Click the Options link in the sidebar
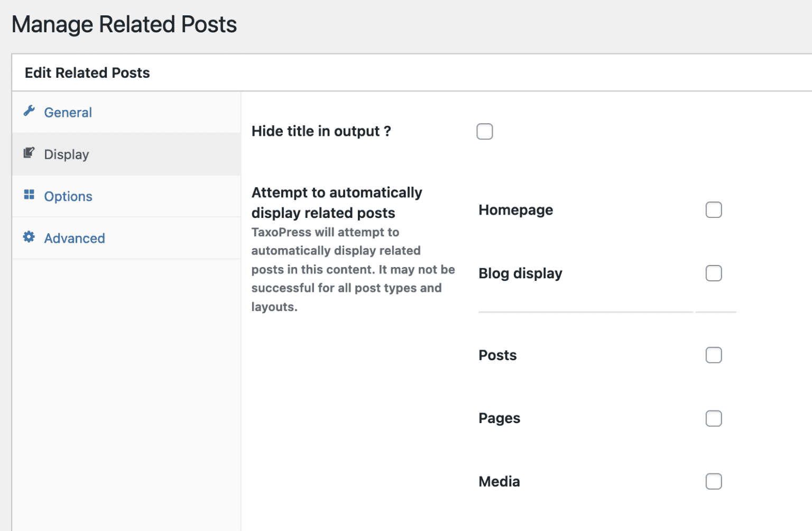The image size is (812, 531). [68, 196]
